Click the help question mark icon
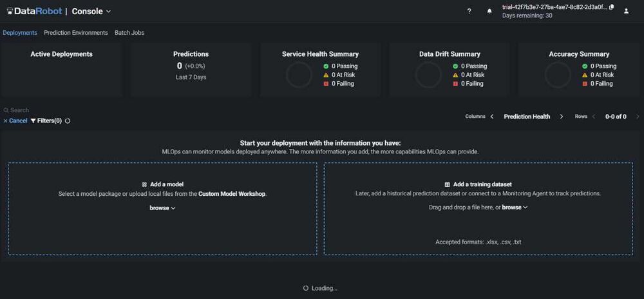The image size is (644, 299). [469, 12]
